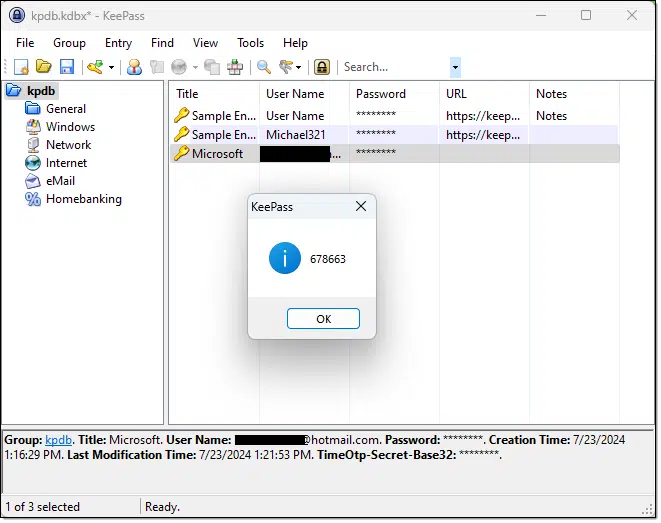Viewport: 661px width, 523px height.
Task: Select the kpdb root group
Action: 41,91
